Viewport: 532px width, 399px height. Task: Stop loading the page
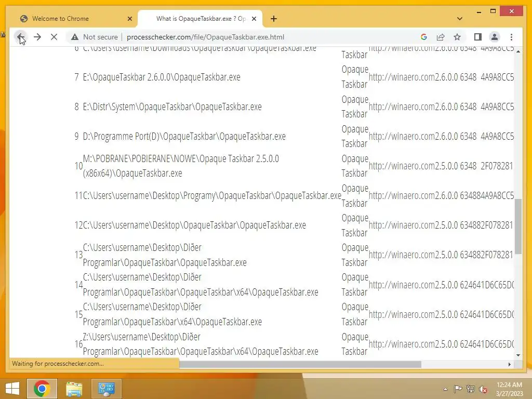tap(54, 37)
